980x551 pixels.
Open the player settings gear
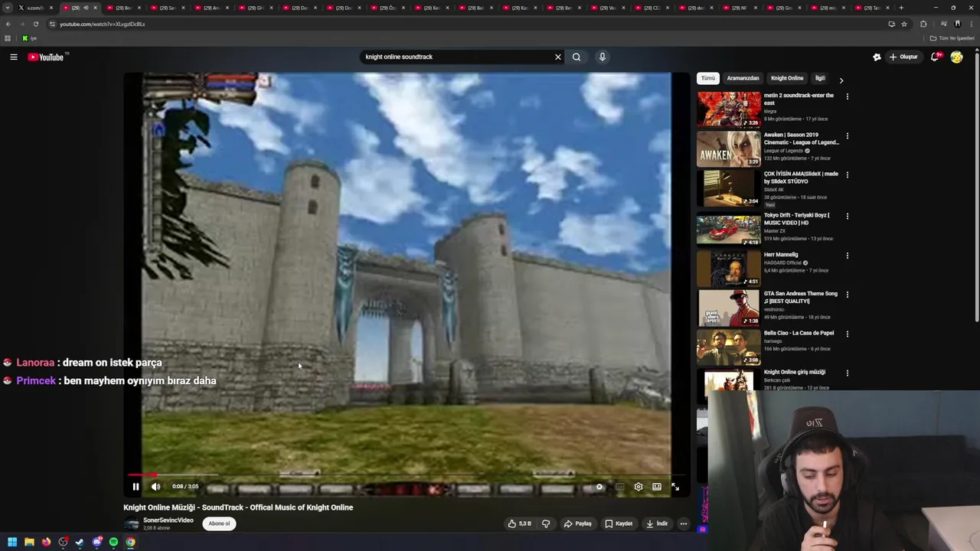[639, 487]
